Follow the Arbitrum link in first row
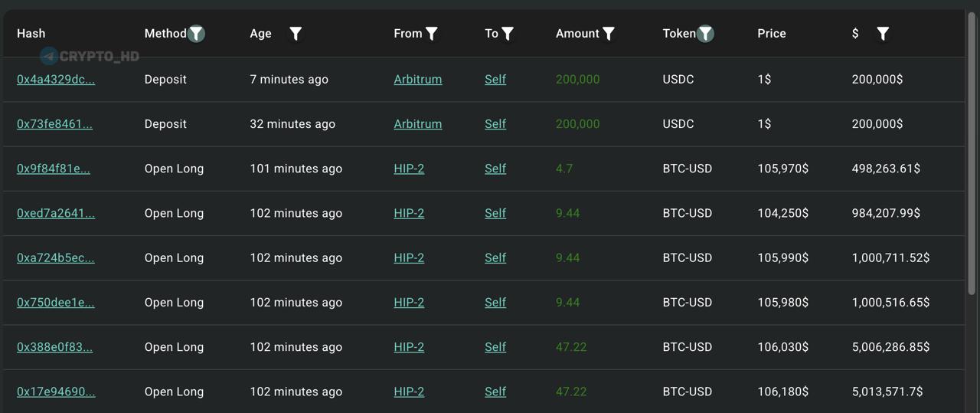Image resolution: width=980 pixels, height=413 pixels. pyautogui.click(x=418, y=79)
